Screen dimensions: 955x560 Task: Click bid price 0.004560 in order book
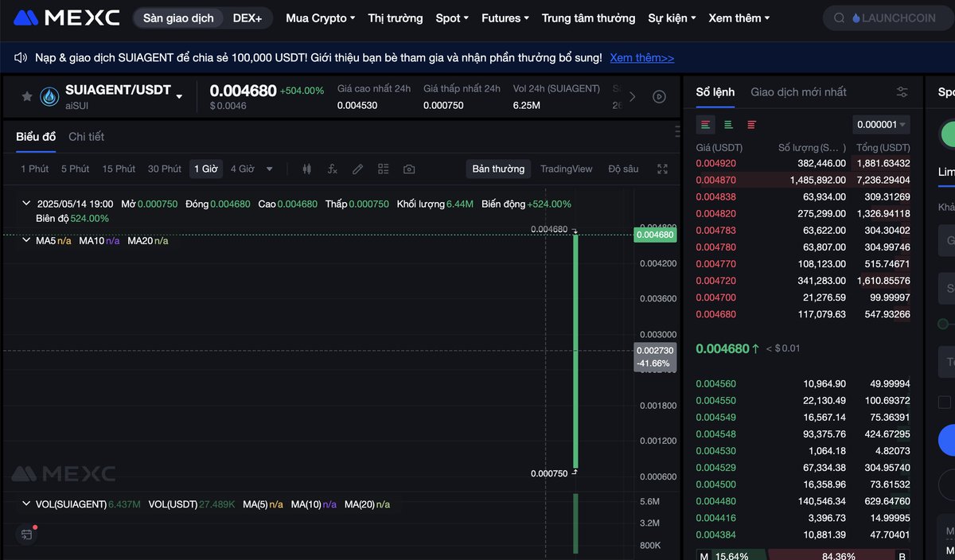[x=715, y=383]
